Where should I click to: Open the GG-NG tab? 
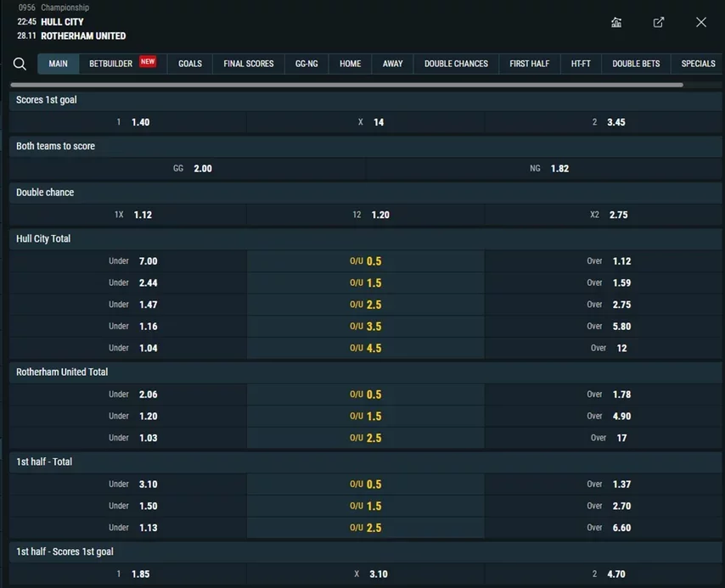pyautogui.click(x=306, y=64)
